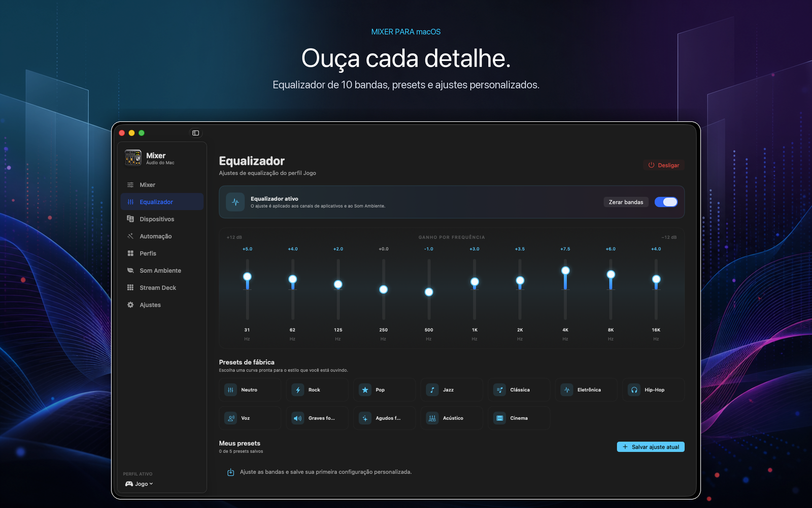Click the Equalizador bars icon in sidebar
Screen dimensions: 812x508
coord(130,202)
